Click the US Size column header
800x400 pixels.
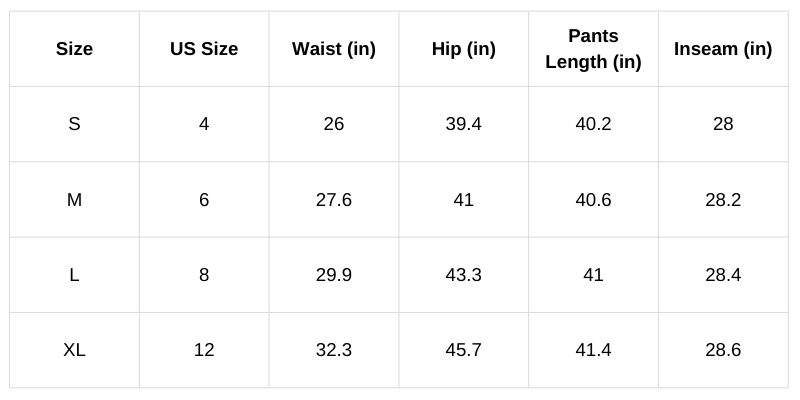[204, 49]
